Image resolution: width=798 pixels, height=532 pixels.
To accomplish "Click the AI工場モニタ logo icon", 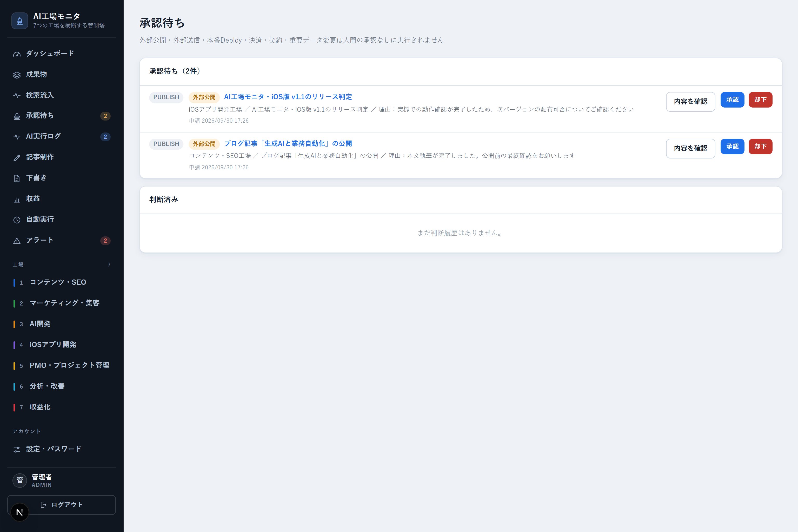I will (20, 21).
